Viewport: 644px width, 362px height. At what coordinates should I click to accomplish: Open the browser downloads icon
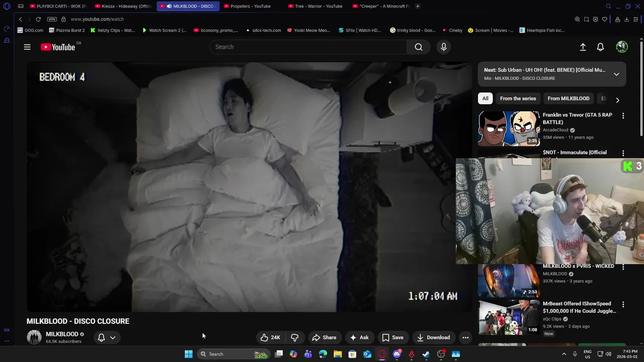tap(627, 19)
